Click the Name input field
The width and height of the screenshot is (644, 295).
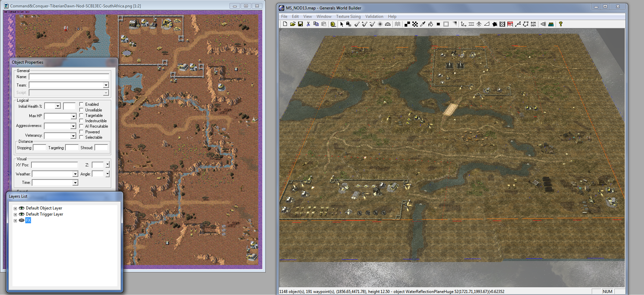69,77
